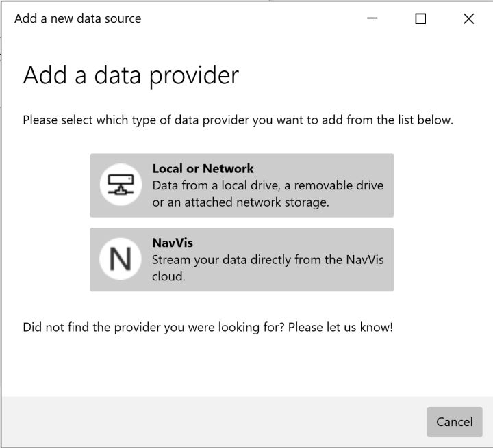
Task: Click the NavVis "N" logo icon
Action: [121, 260]
